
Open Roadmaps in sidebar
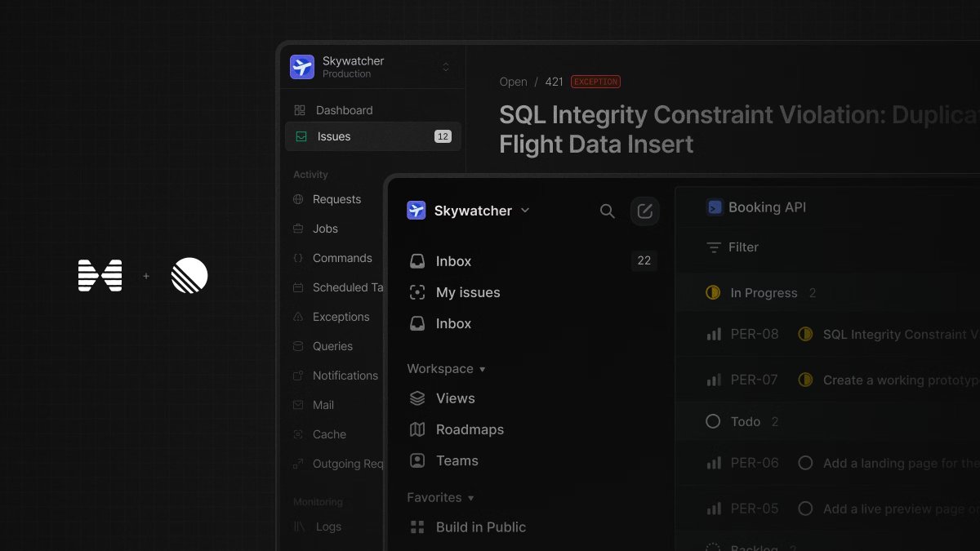point(470,429)
